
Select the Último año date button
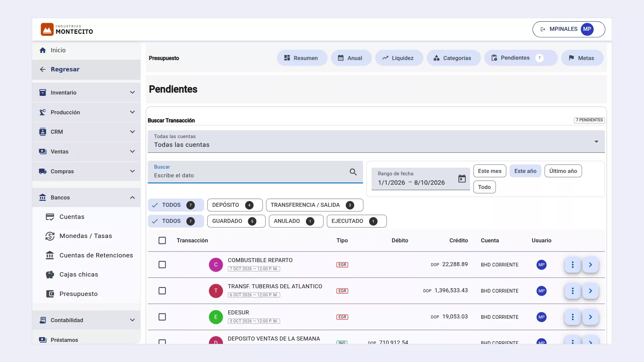[x=563, y=171]
